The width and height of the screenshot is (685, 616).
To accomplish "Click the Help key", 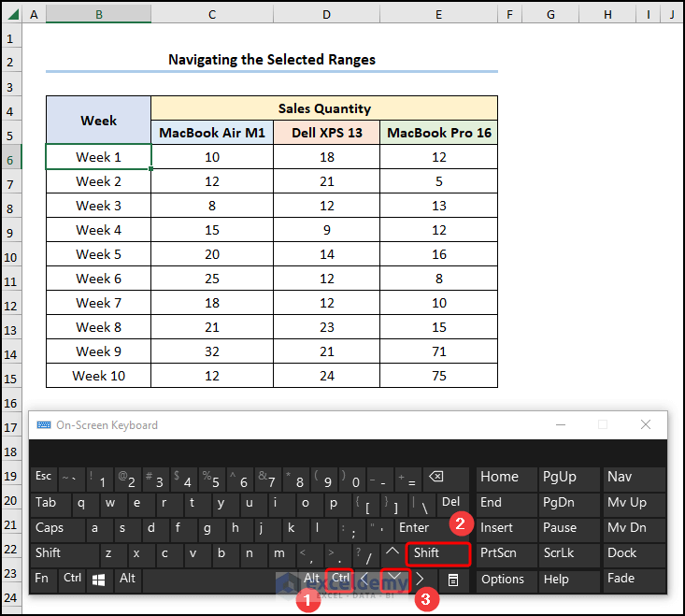I will (x=568, y=580).
